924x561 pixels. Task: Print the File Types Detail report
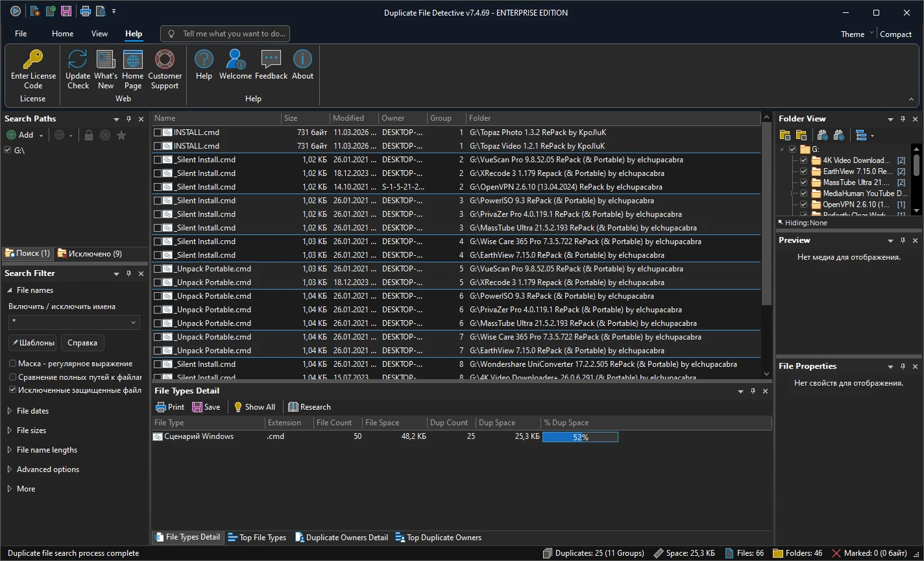170,407
